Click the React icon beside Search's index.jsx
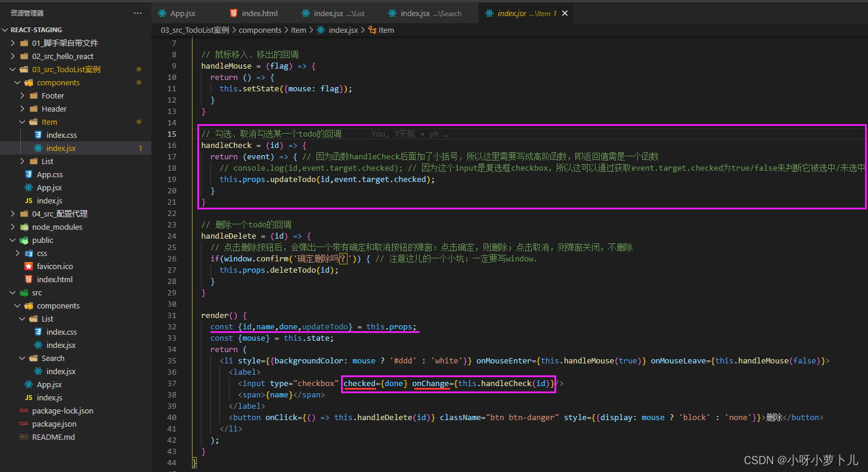Screen dimensions: 868x472 [x=38, y=371]
